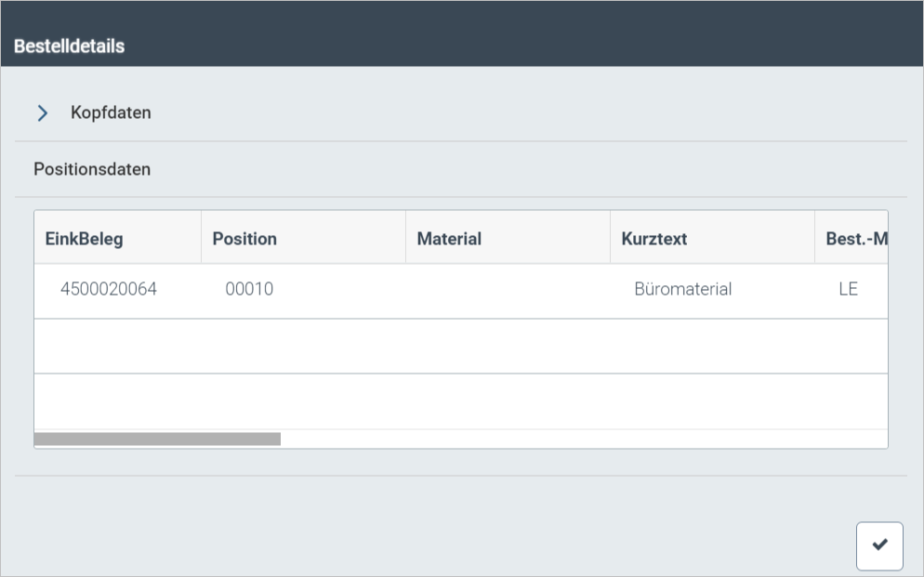Click the Material column header

click(x=449, y=239)
